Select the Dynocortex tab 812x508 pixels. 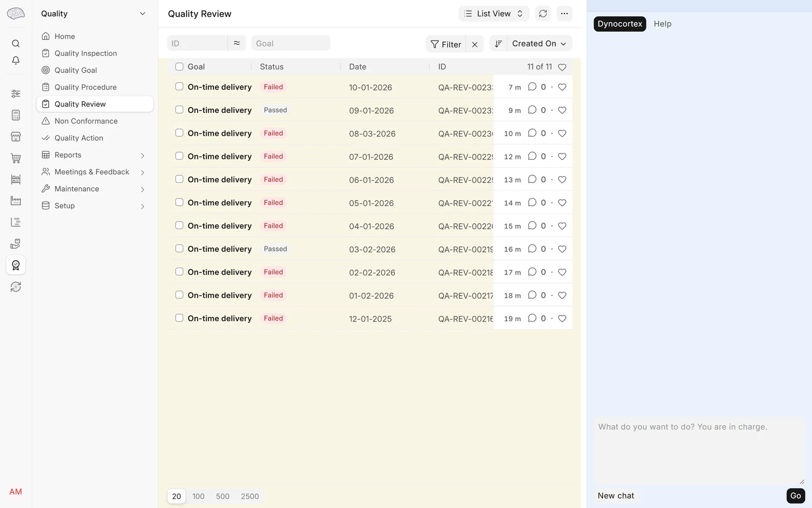(x=620, y=24)
